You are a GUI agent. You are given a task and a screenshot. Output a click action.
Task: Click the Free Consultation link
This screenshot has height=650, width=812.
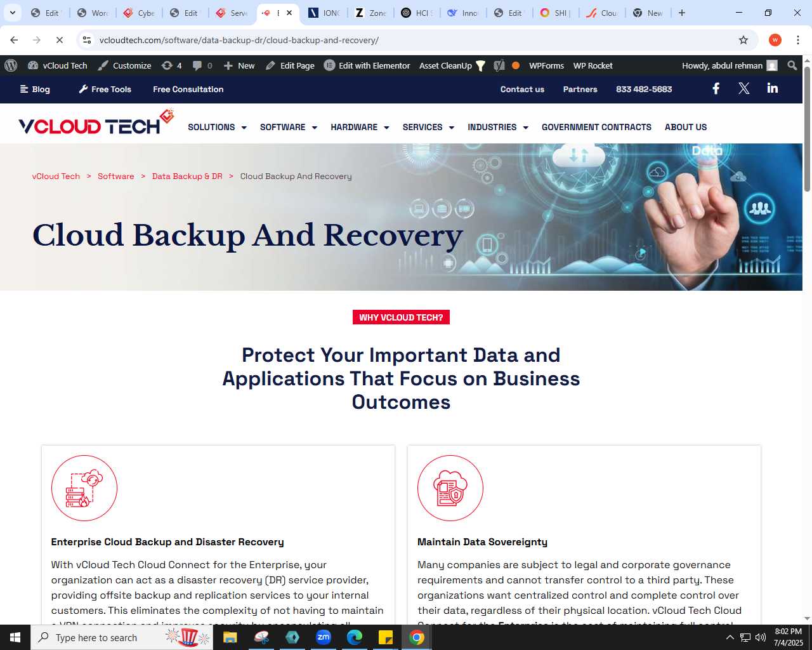[188, 90]
